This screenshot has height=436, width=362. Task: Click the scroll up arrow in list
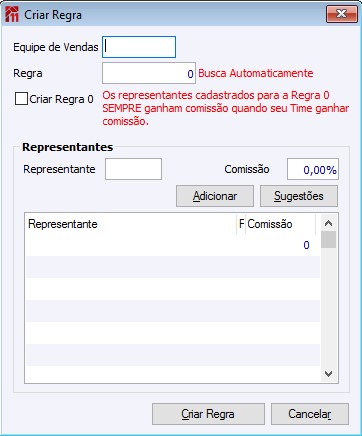click(x=328, y=223)
